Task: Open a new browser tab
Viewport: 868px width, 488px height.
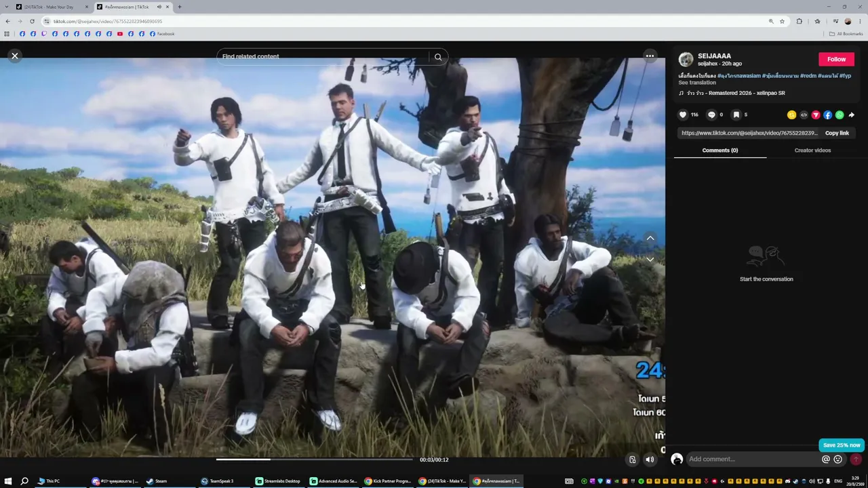Action: click(x=179, y=7)
